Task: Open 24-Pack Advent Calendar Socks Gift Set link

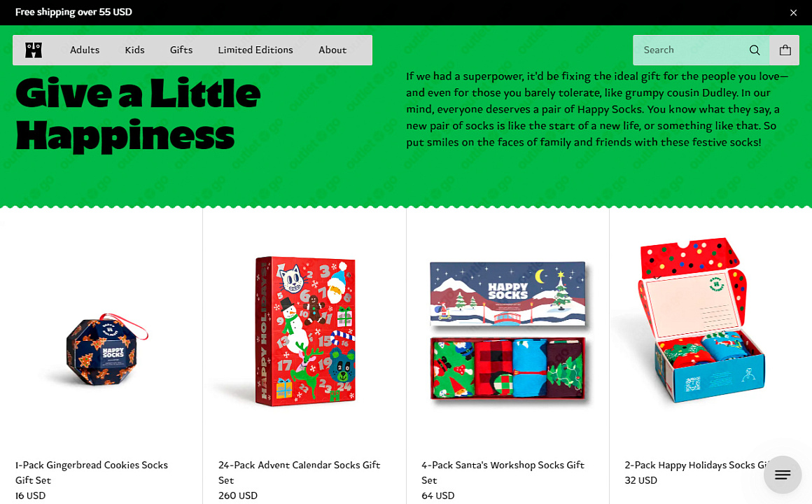Action: click(300, 472)
